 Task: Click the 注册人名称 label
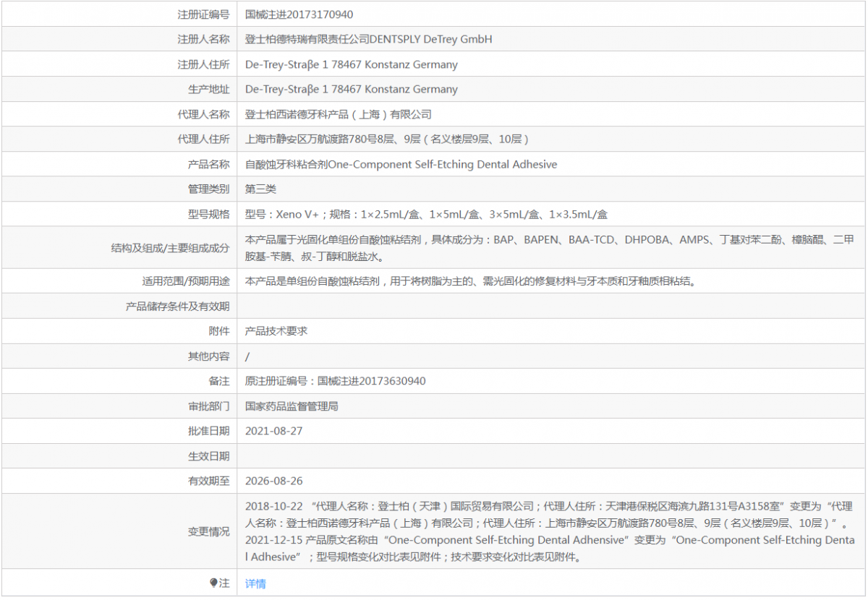pyautogui.click(x=204, y=39)
